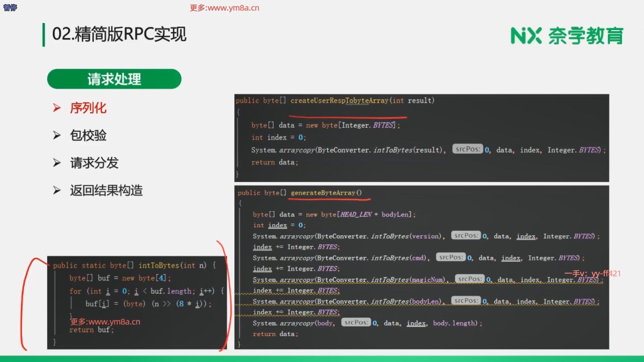Select the 包校验 list item
The image size is (644, 362).
coord(88,135)
